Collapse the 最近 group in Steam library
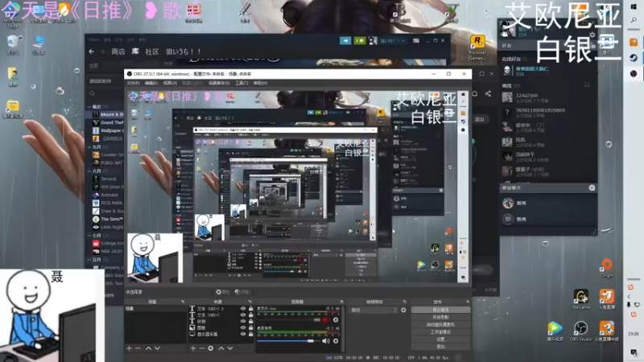Image resolution: width=644 pixels, height=362 pixels. [89, 107]
